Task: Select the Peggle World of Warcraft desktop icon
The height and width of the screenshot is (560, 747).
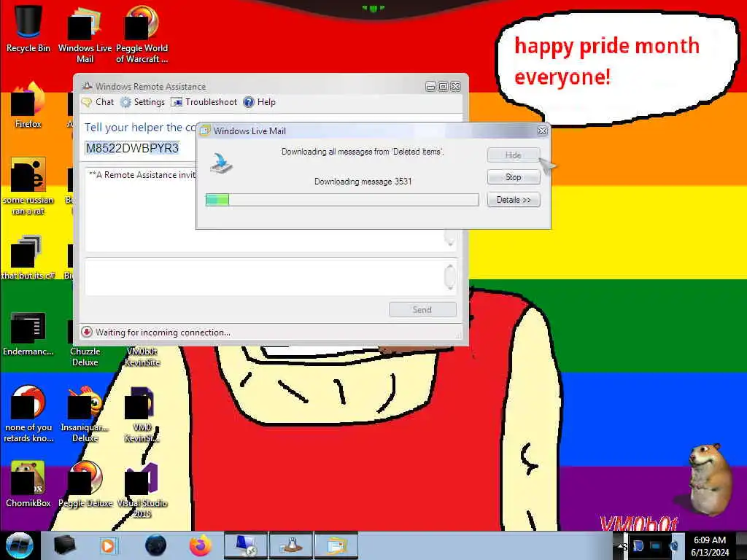Action: [142, 34]
